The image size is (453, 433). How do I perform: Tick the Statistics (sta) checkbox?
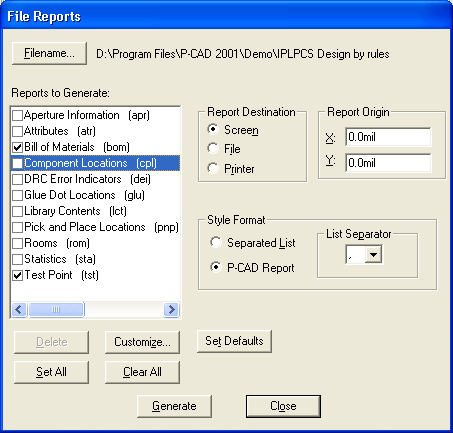click(x=17, y=259)
